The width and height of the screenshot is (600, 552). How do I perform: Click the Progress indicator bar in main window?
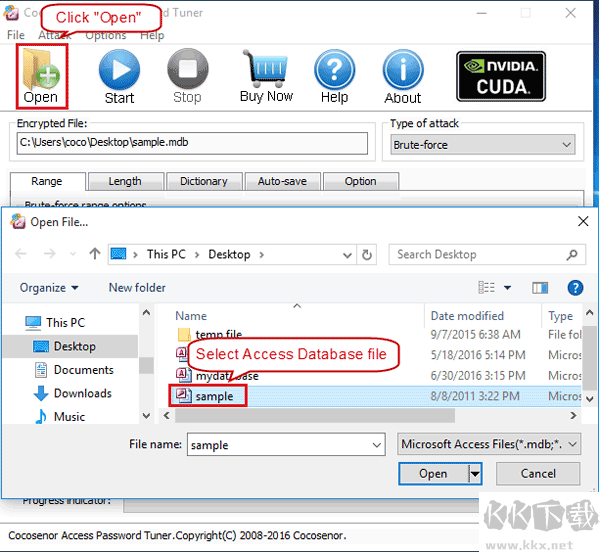coord(301,506)
